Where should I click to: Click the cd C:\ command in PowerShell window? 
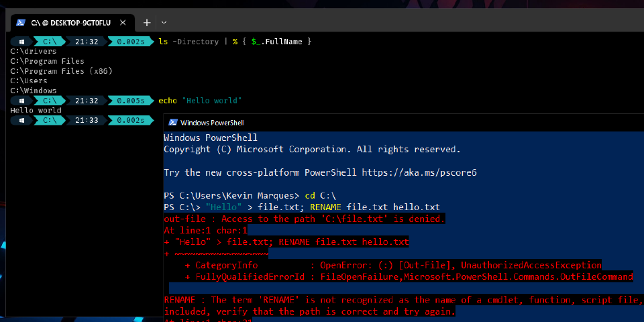coord(321,195)
